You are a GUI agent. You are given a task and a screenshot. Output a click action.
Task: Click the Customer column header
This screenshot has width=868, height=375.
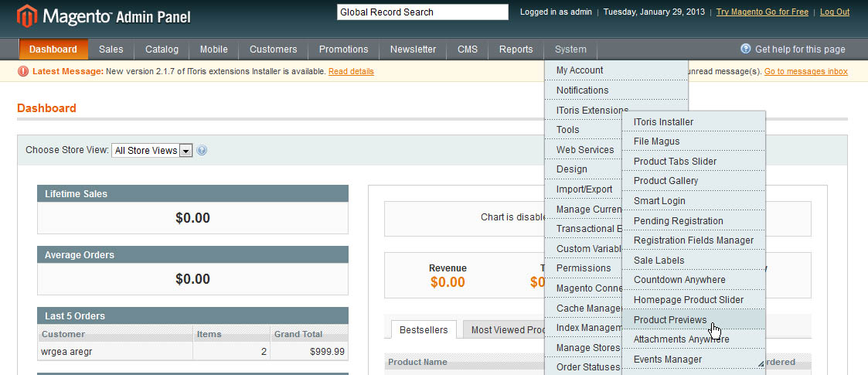pos(115,334)
